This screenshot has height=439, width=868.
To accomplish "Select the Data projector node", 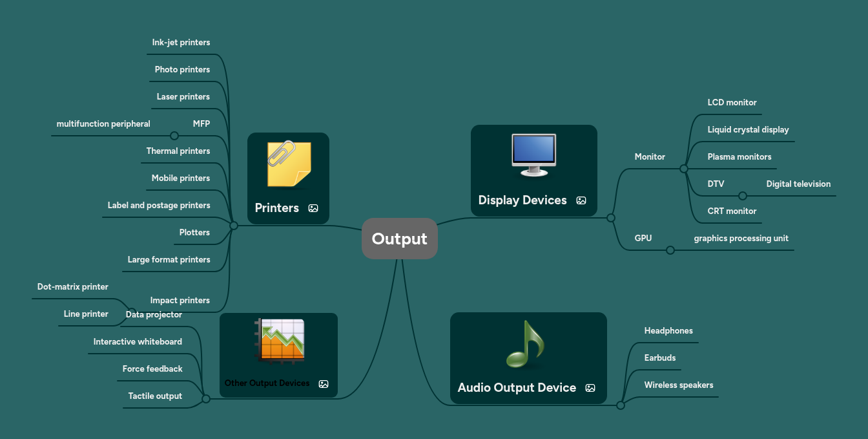I will 154,315.
